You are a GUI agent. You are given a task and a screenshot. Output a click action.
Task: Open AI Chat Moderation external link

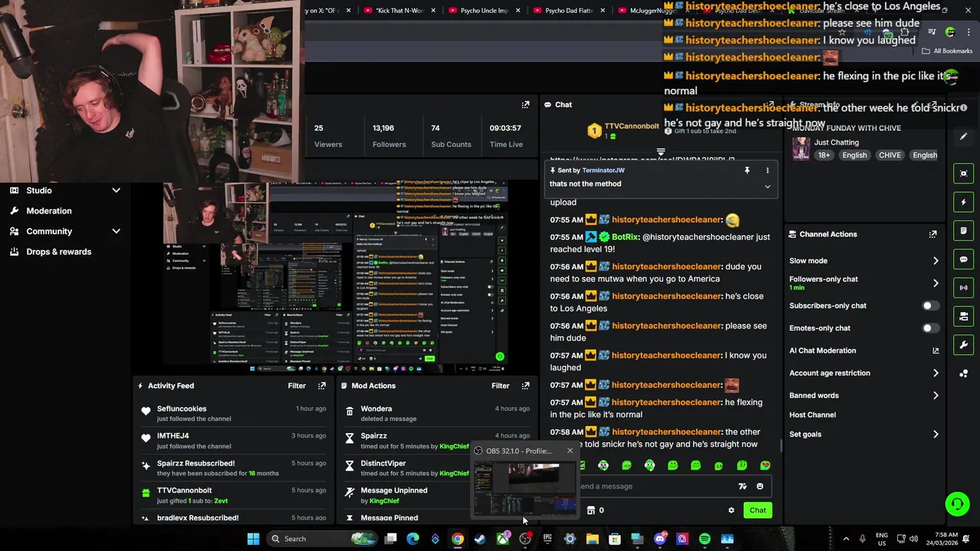coord(936,350)
